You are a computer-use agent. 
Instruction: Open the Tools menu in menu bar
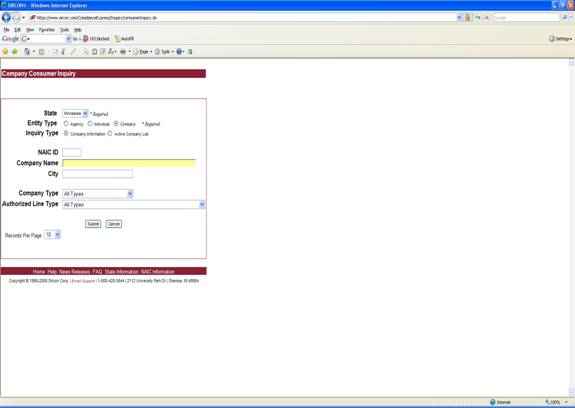65,30
